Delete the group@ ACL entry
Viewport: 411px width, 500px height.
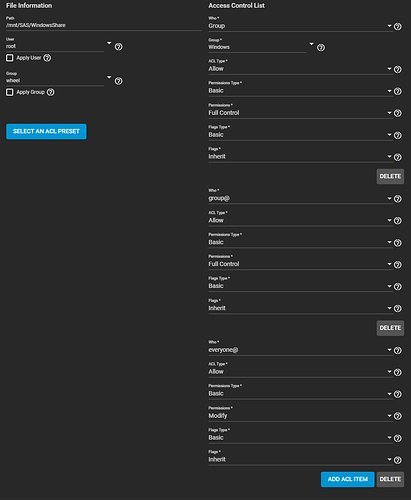(390, 328)
